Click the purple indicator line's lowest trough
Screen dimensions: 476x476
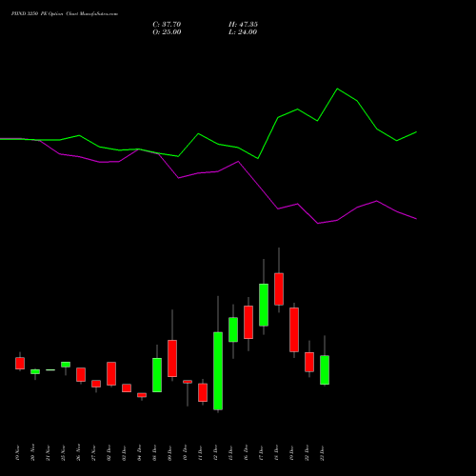click(318, 224)
